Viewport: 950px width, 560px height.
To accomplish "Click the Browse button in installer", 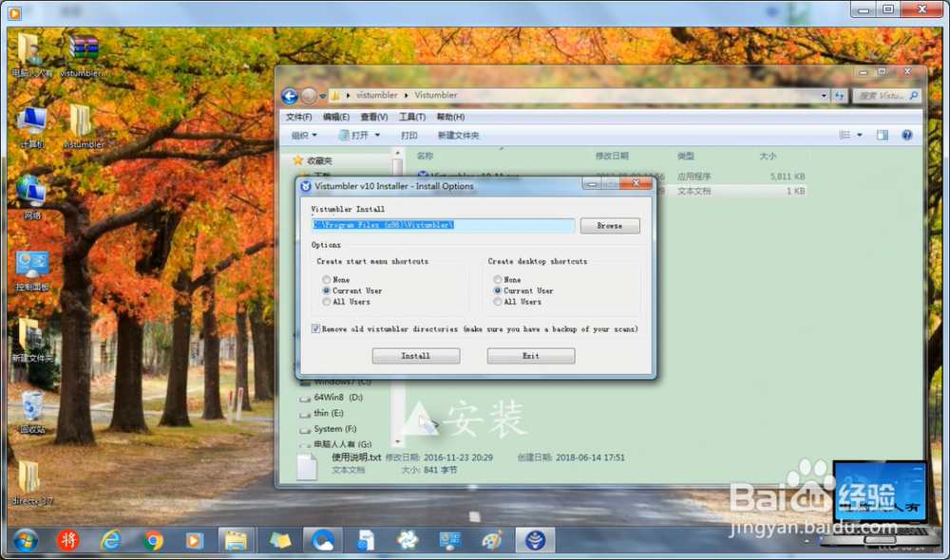I will (x=610, y=226).
